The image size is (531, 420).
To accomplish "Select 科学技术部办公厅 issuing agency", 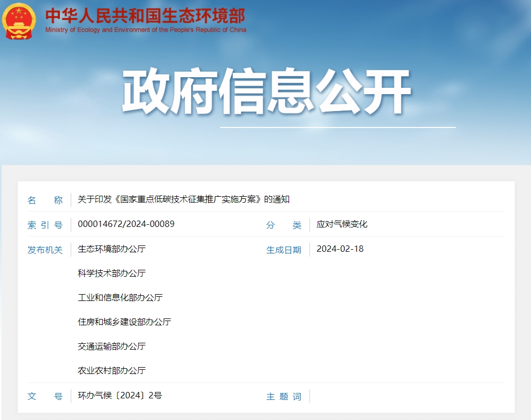I will click(x=112, y=273).
